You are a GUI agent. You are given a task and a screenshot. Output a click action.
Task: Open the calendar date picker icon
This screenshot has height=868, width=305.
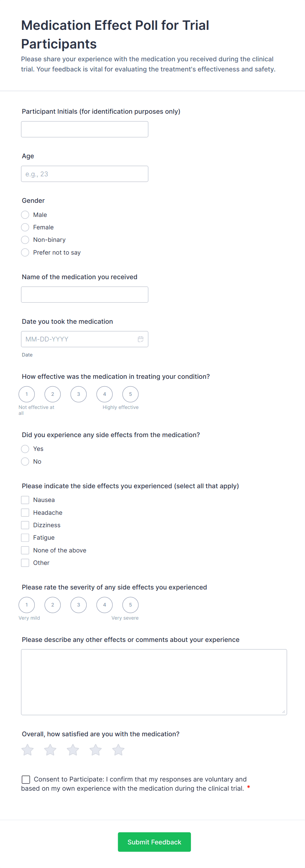tap(140, 339)
